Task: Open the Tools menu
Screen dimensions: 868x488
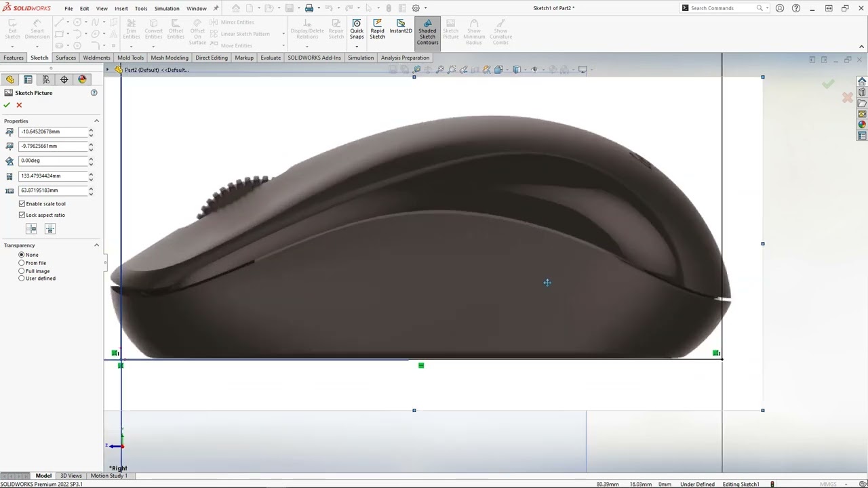Action: pos(141,9)
